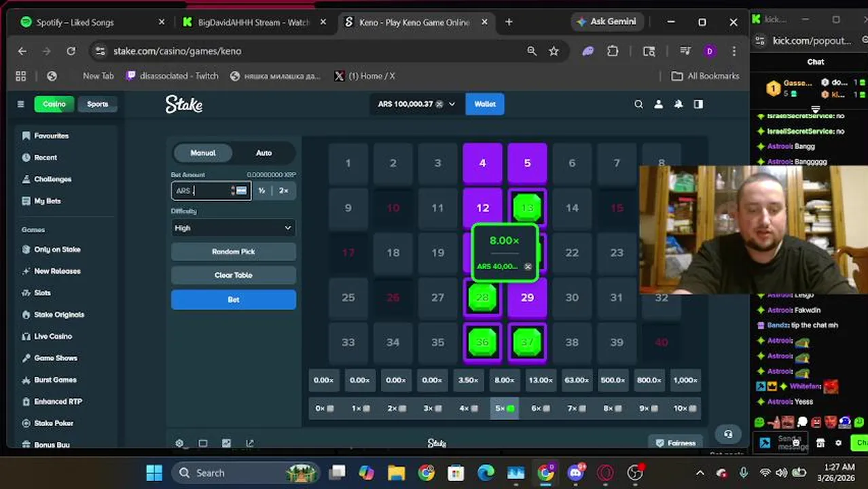The width and height of the screenshot is (868, 489).
Task: Double the bet with 2× button
Action: tap(283, 191)
